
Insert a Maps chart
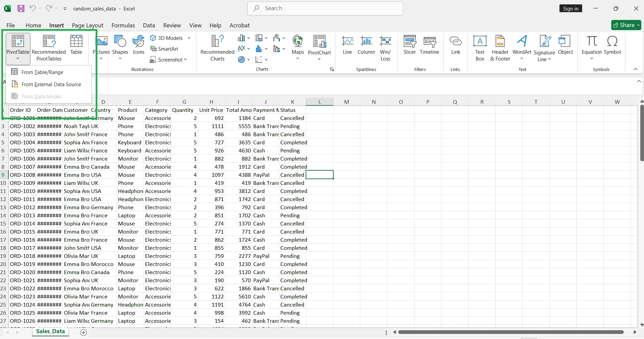[298, 47]
